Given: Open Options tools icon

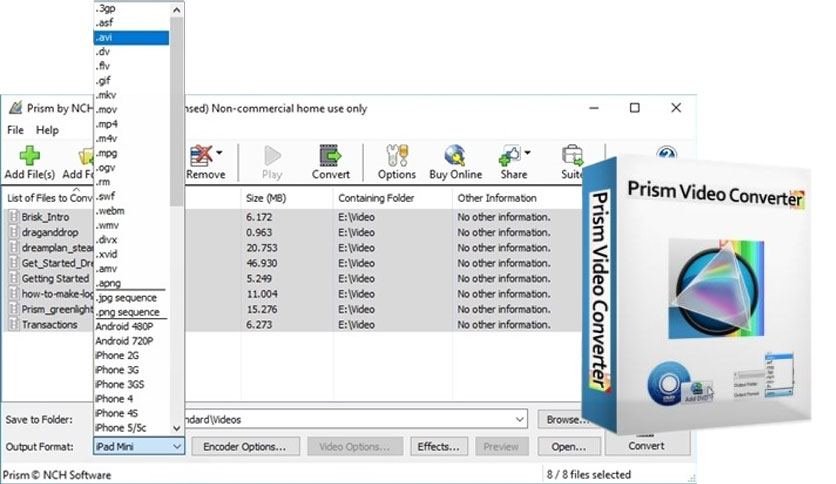Looking at the screenshot, I should coord(397,155).
